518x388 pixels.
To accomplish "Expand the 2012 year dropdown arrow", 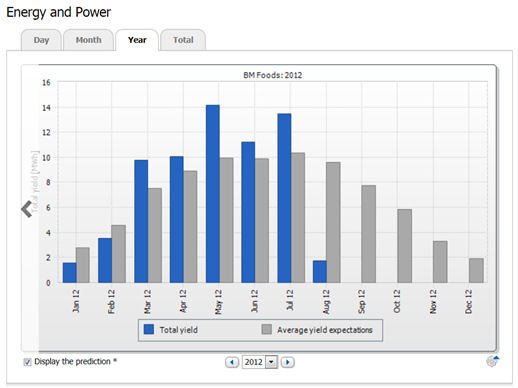I will pyautogui.click(x=271, y=362).
